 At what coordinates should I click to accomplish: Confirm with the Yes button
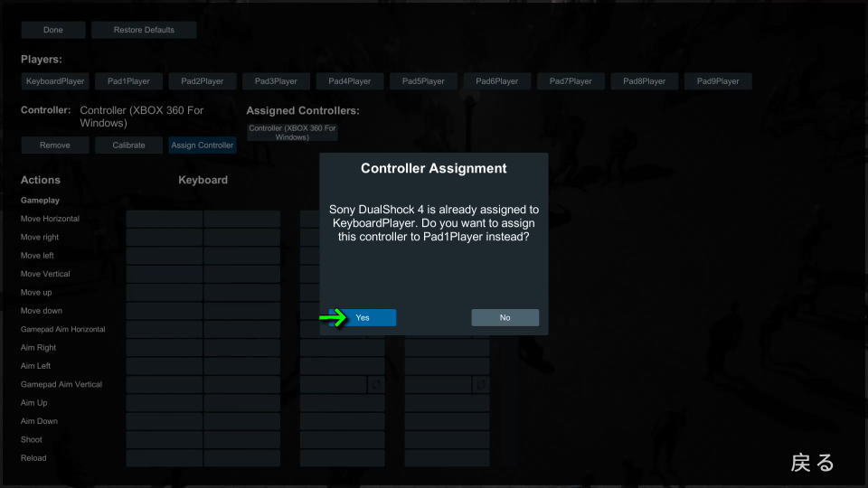(x=363, y=317)
